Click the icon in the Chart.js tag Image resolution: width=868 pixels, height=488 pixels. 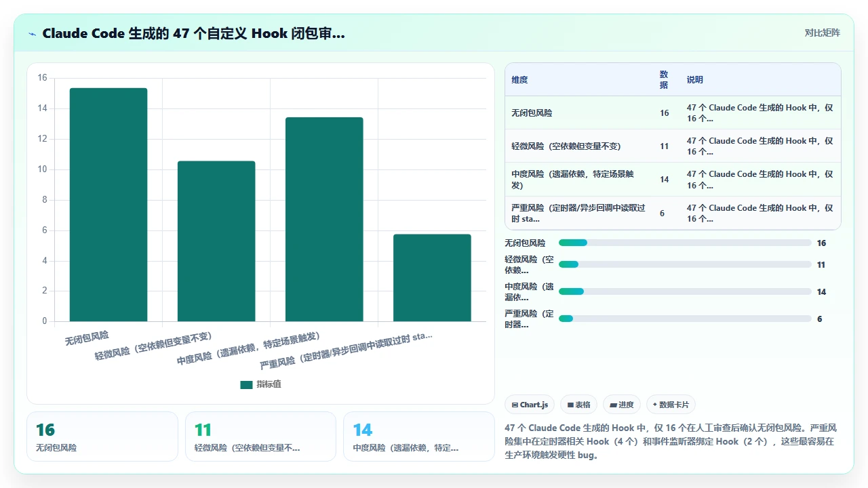pyautogui.click(x=515, y=405)
